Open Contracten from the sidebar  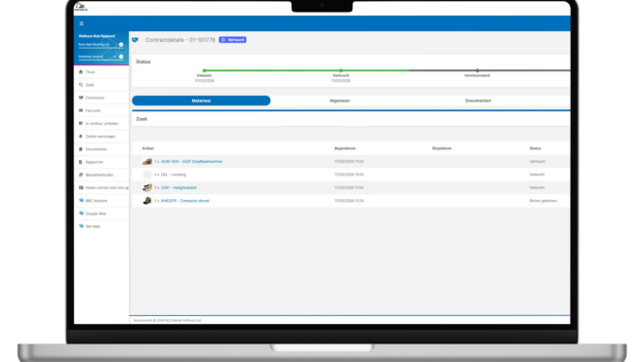(x=95, y=98)
